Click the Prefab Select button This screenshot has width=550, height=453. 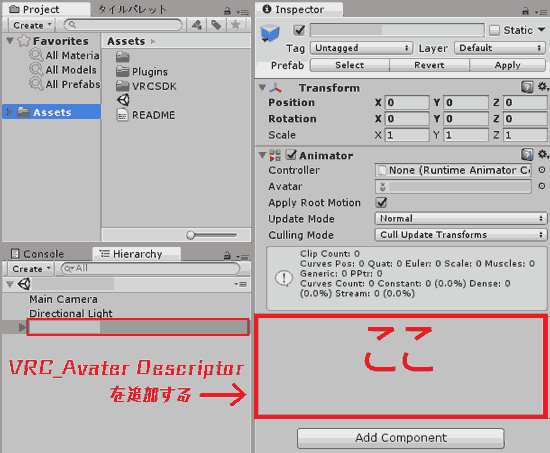(x=350, y=65)
